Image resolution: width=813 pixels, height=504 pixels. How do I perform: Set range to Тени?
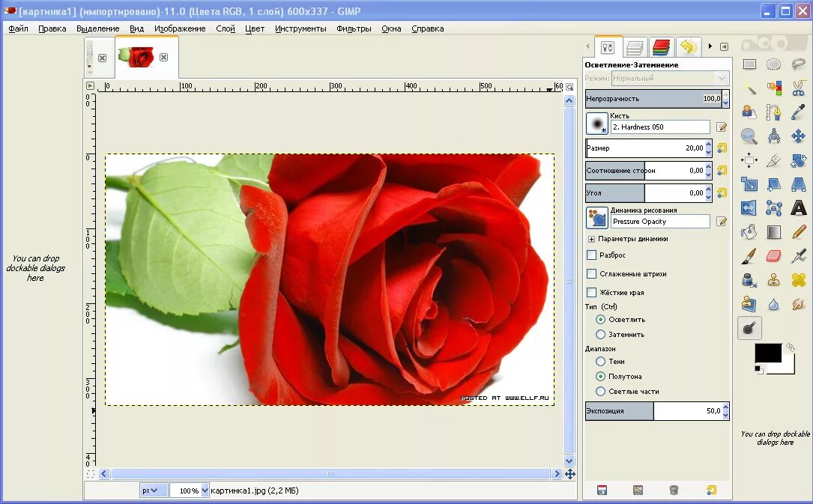(600, 362)
